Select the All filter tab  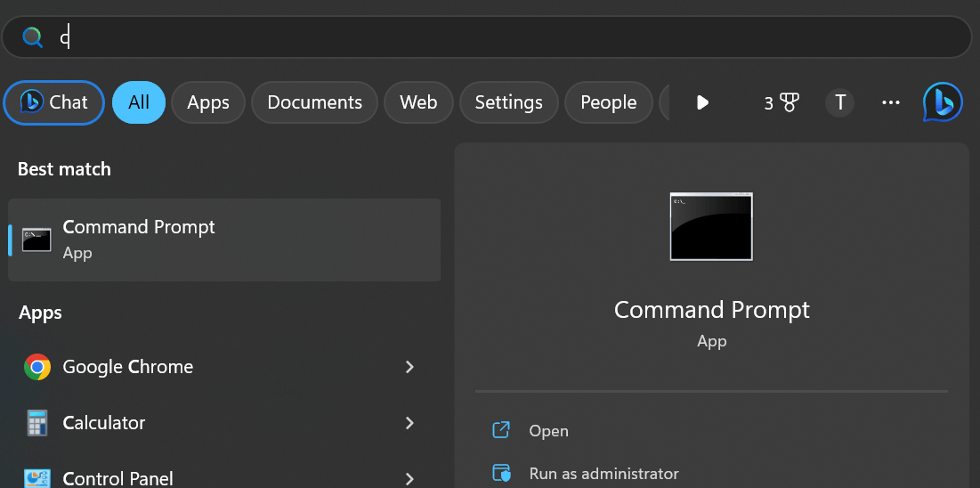click(139, 102)
